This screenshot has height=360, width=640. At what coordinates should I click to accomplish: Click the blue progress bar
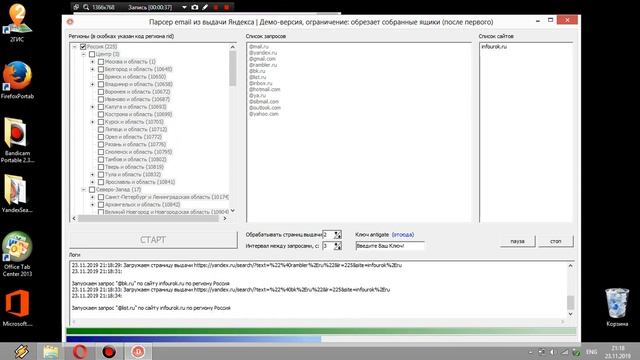pyautogui.click(x=193, y=339)
